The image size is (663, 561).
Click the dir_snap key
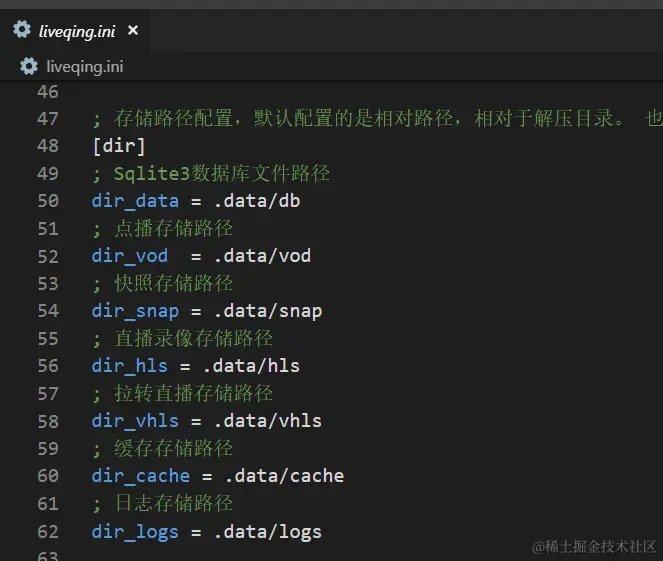click(x=135, y=311)
